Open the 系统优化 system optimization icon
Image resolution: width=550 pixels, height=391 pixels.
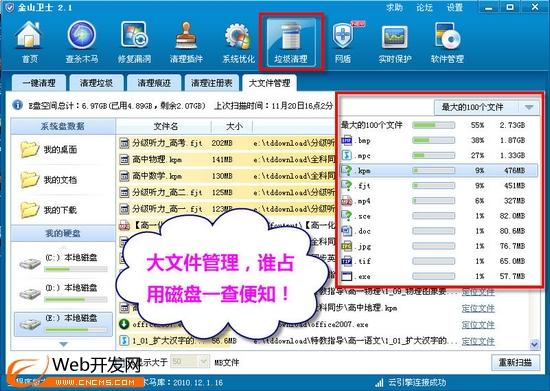239,42
